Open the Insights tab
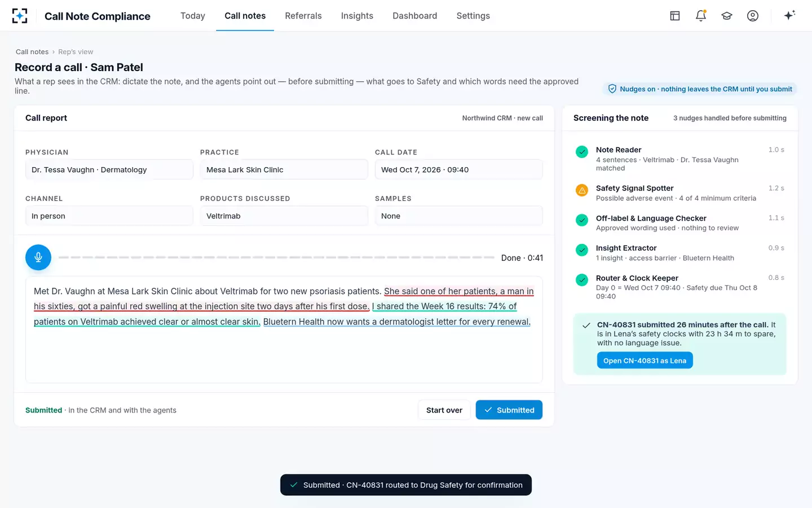 click(x=357, y=16)
